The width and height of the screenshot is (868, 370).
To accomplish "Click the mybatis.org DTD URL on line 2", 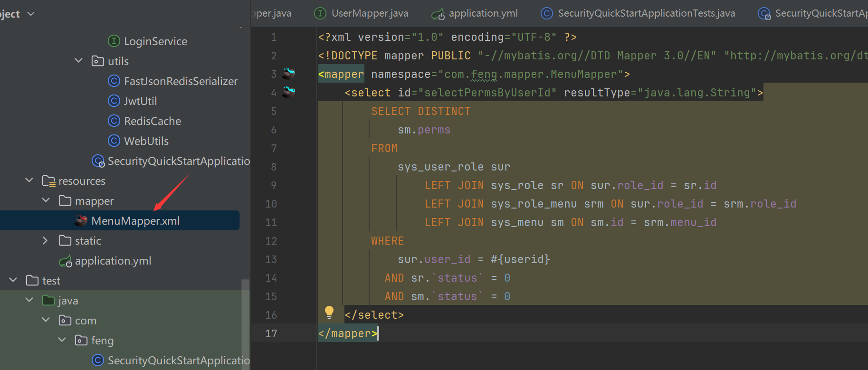I will (x=796, y=56).
